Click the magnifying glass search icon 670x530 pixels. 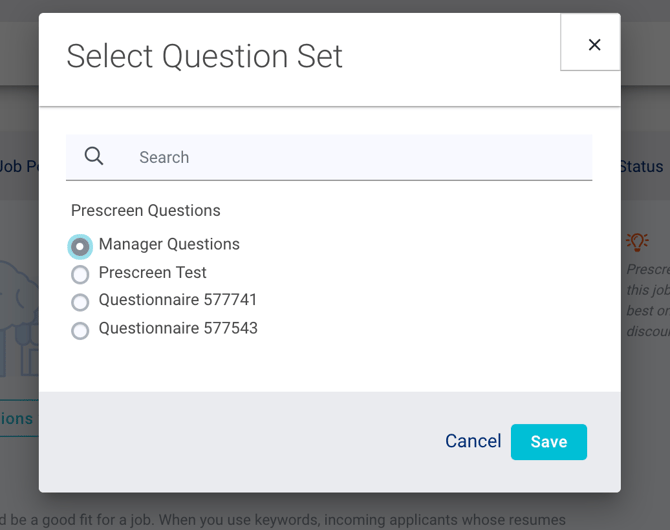94,156
